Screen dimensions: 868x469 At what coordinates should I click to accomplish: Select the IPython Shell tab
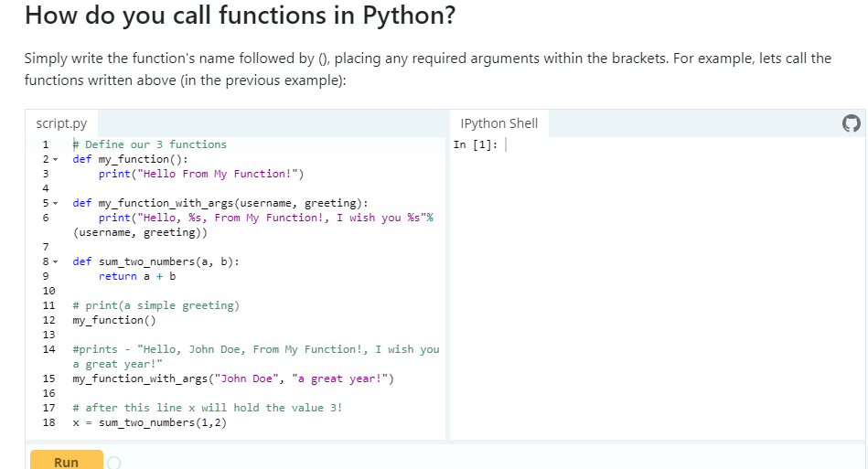pos(499,123)
